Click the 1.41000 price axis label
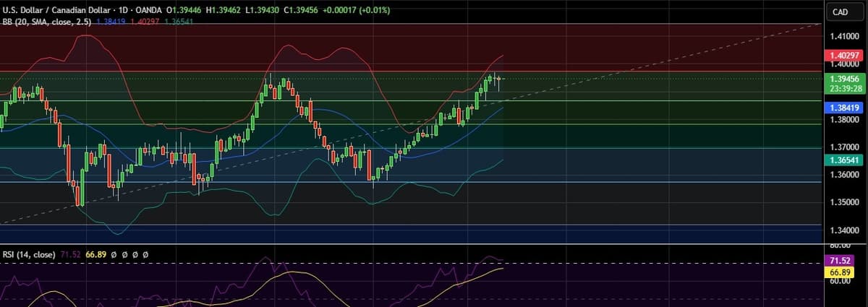This screenshot has height=307, width=868. pos(844,36)
